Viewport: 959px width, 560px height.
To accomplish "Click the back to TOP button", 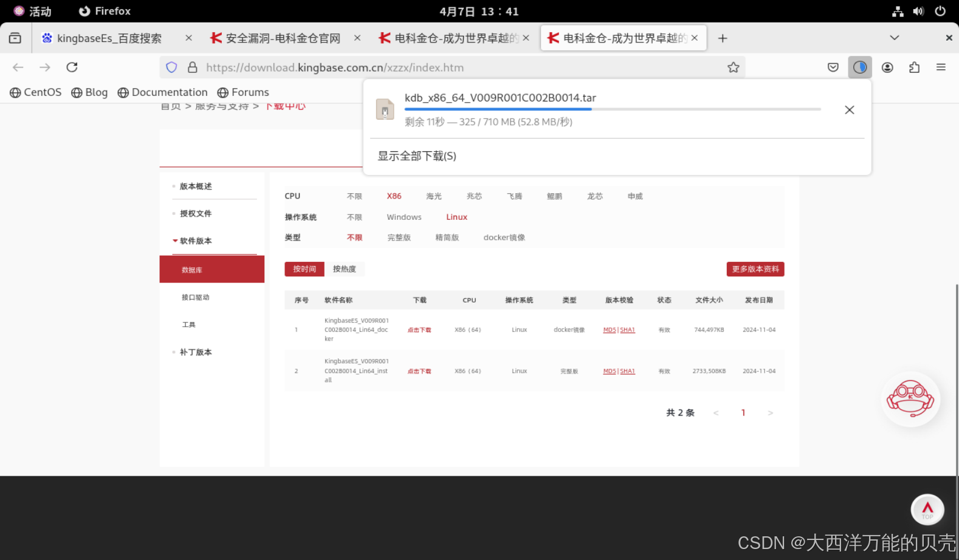I will [x=927, y=509].
